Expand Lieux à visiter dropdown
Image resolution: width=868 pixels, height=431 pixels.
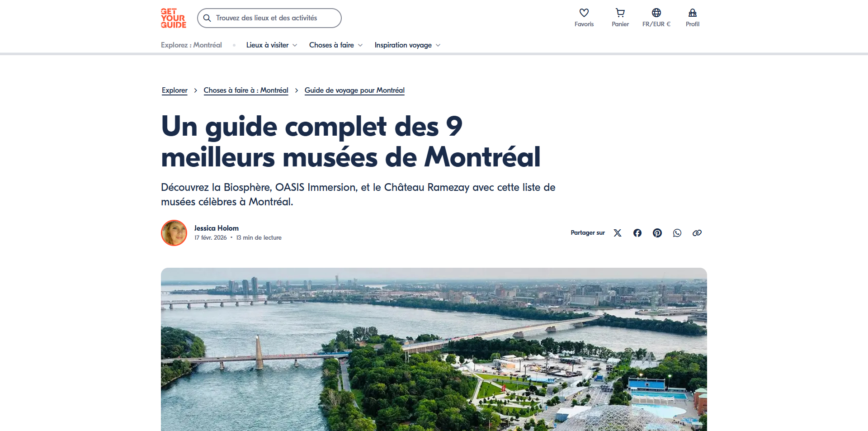pos(272,45)
